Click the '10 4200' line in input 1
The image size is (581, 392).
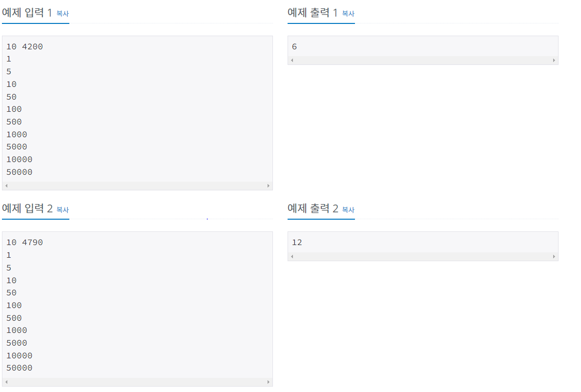[24, 47]
